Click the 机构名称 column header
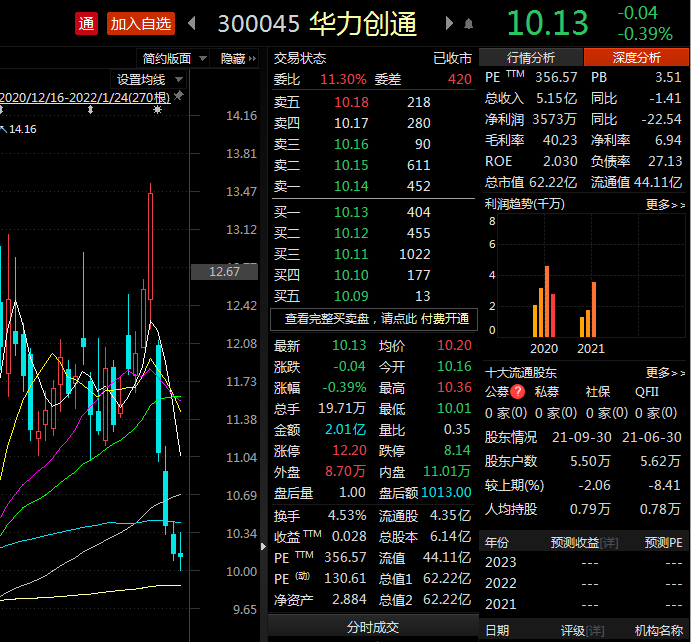This screenshot has height=642, width=691. 658,631
